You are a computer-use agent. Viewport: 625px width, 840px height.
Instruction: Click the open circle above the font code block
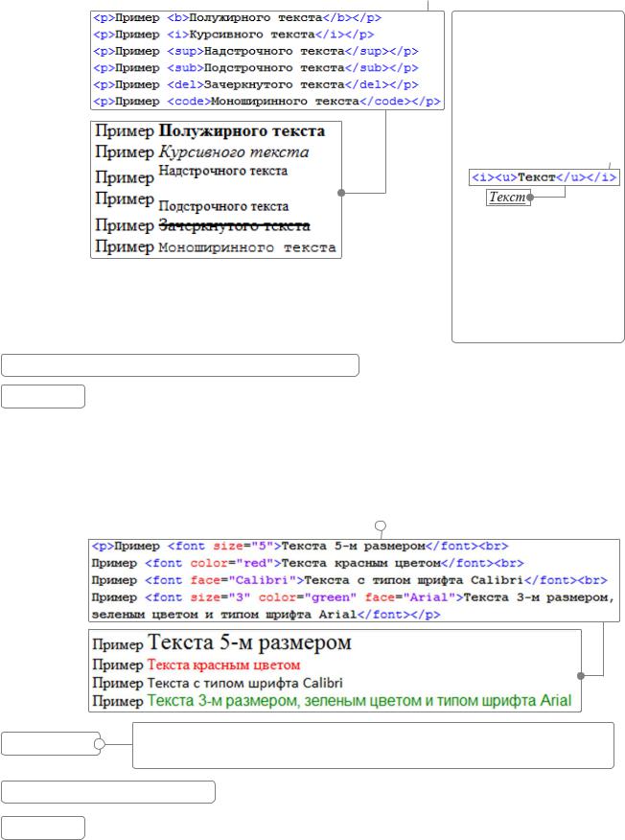[381, 525]
